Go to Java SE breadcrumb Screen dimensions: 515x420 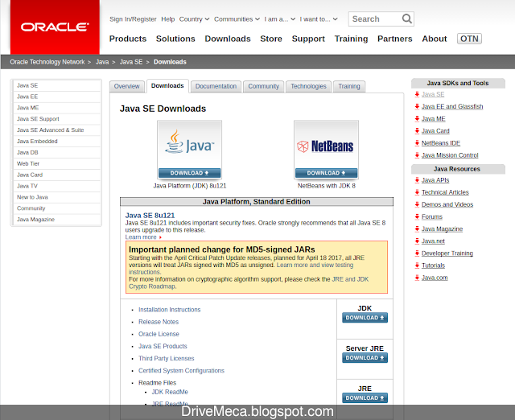pyautogui.click(x=131, y=62)
